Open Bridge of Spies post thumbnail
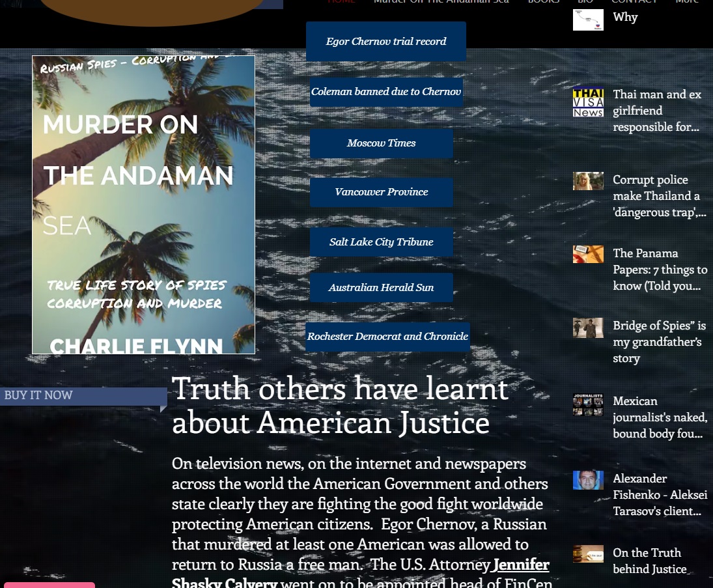 tap(588, 328)
